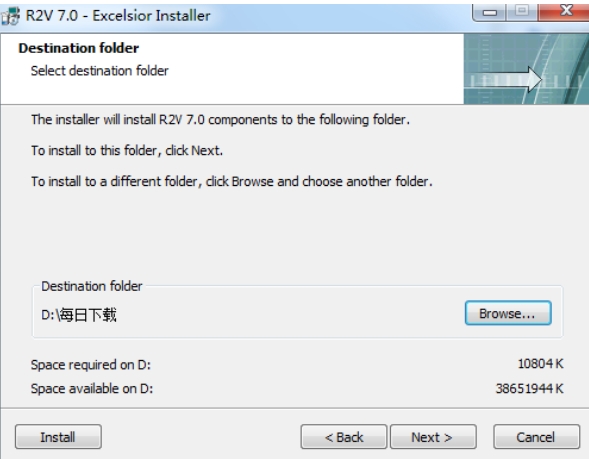
Task: Proceed with the Next > button
Action: (x=433, y=437)
